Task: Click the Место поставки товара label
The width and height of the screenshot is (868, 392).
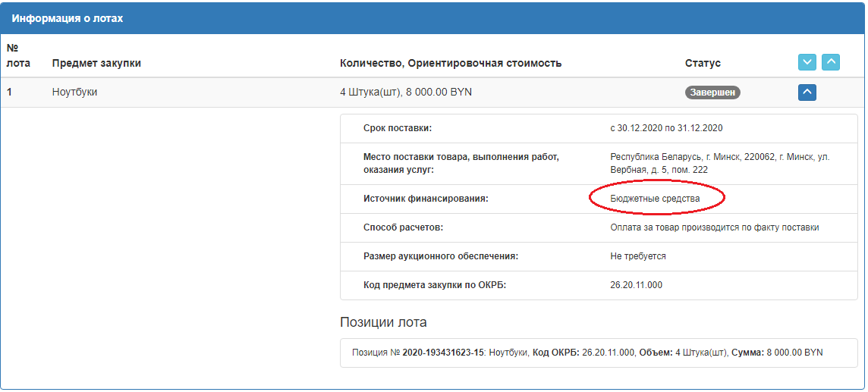Action: tap(461, 164)
